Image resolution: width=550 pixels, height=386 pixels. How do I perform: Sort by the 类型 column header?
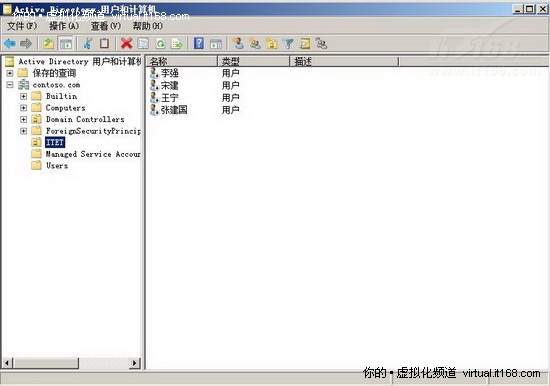coord(254,61)
